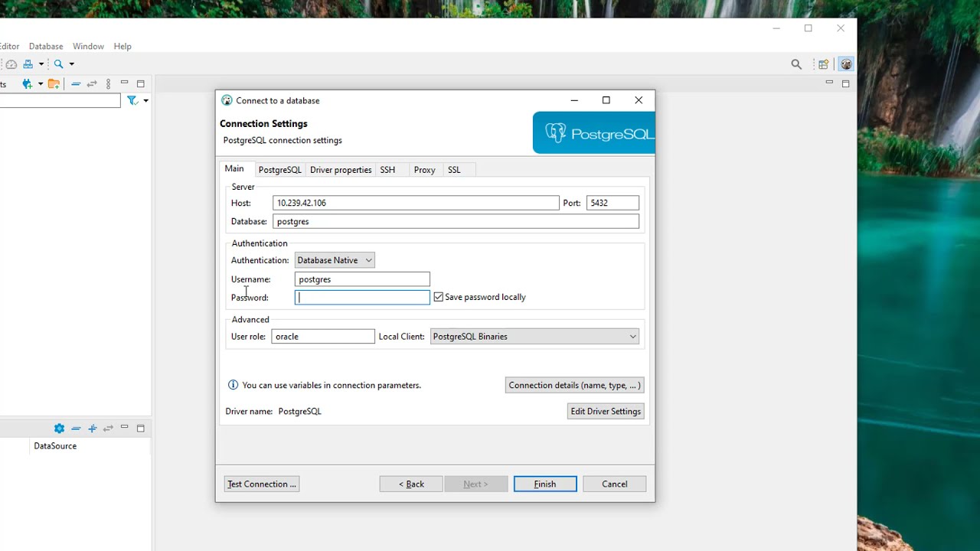
Task: Switch to the Driver properties tab
Action: pyautogui.click(x=341, y=170)
